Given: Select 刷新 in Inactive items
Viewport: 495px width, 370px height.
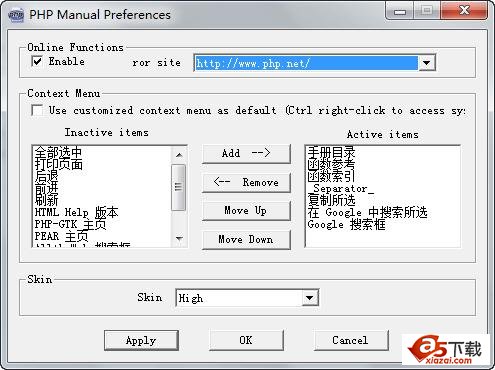Looking at the screenshot, I should pos(47,200).
